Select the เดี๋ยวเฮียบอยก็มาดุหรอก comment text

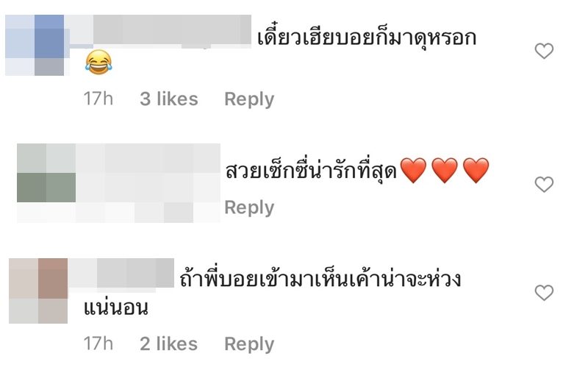tap(367, 38)
